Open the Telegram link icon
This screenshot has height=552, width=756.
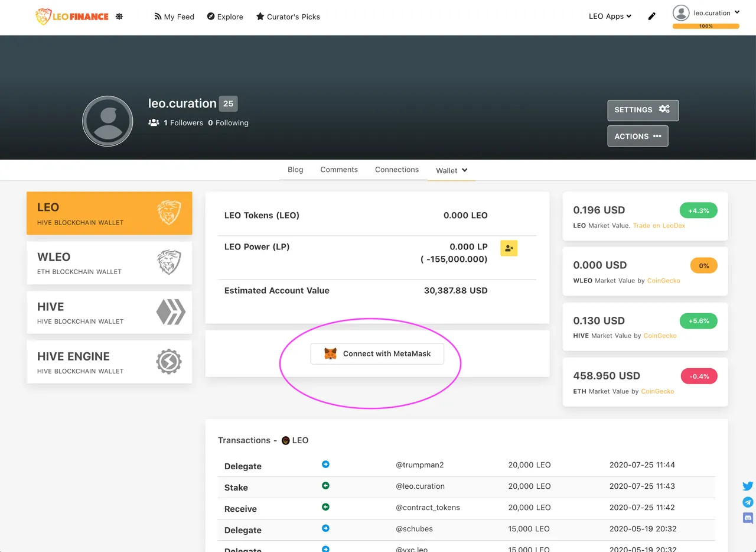pos(748,502)
